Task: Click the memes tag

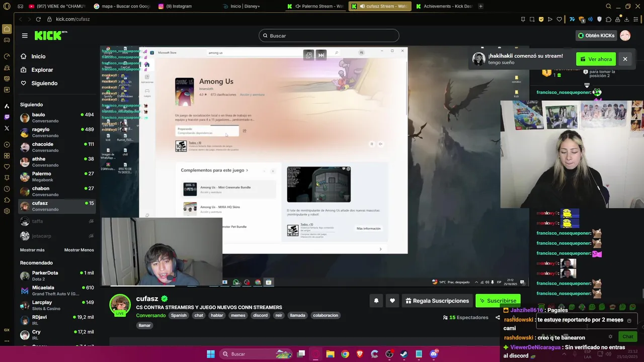Action: [238, 315]
